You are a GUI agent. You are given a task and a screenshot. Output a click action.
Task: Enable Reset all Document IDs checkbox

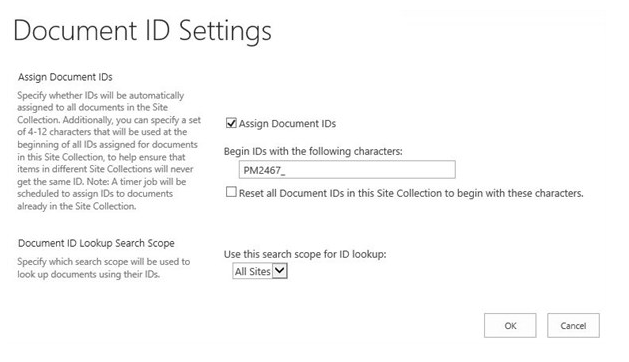pos(231,192)
